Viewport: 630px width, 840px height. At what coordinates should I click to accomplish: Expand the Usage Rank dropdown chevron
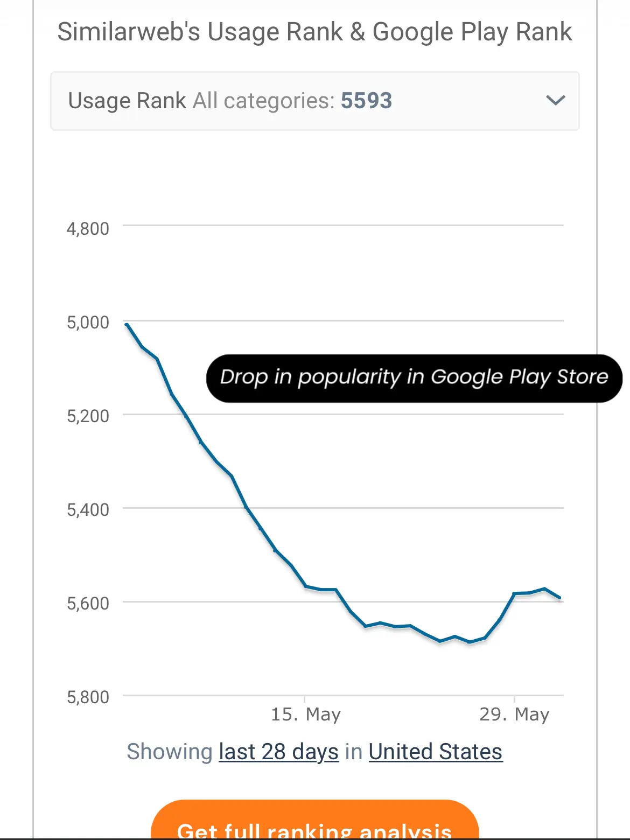click(x=555, y=100)
